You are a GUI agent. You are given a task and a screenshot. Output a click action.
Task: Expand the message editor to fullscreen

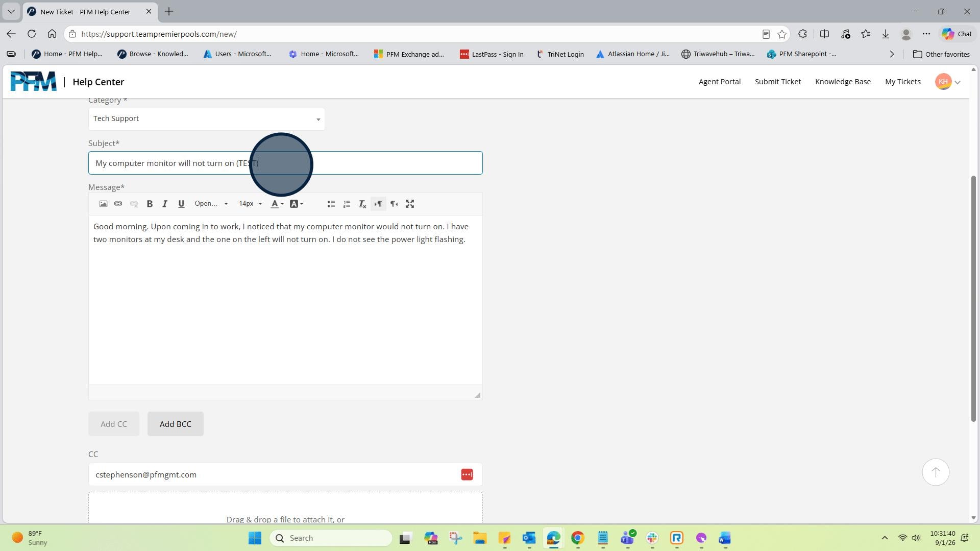[410, 204]
